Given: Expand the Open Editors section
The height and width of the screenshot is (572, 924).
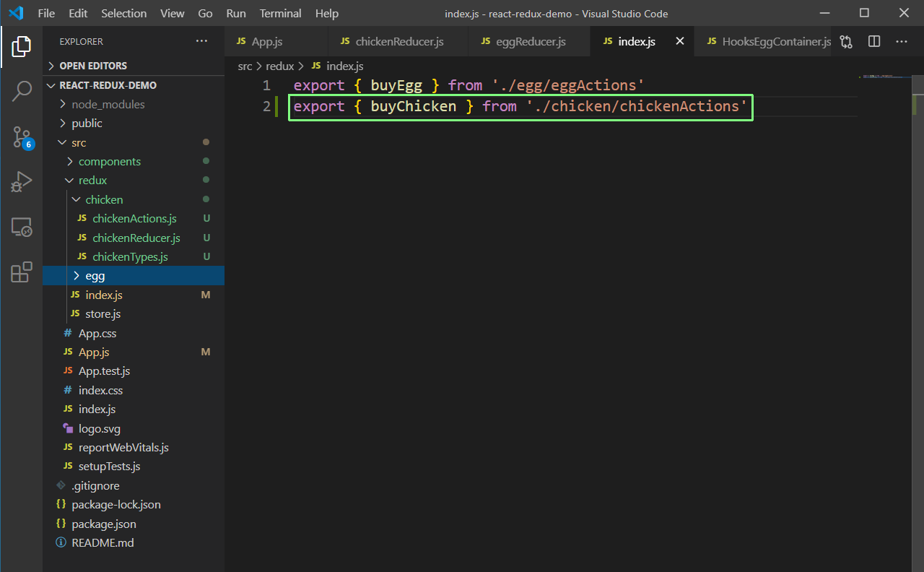Looking at the screenshot, I should [134, 66].
